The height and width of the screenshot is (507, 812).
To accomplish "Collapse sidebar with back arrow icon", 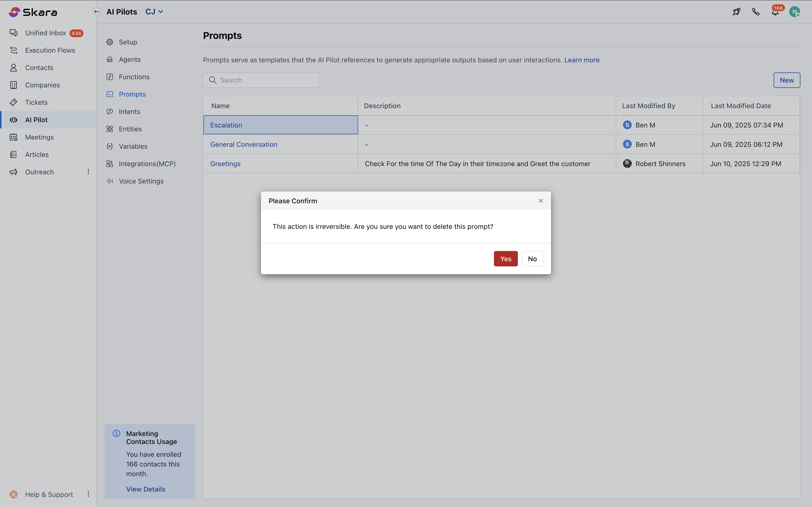I will coord(97,12).
